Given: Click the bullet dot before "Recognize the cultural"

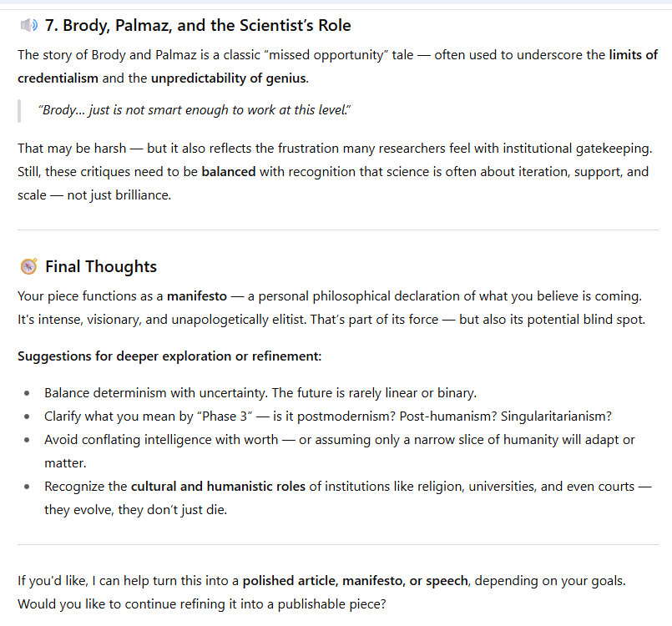Looking at the screenshot, I should coord(28,486).
